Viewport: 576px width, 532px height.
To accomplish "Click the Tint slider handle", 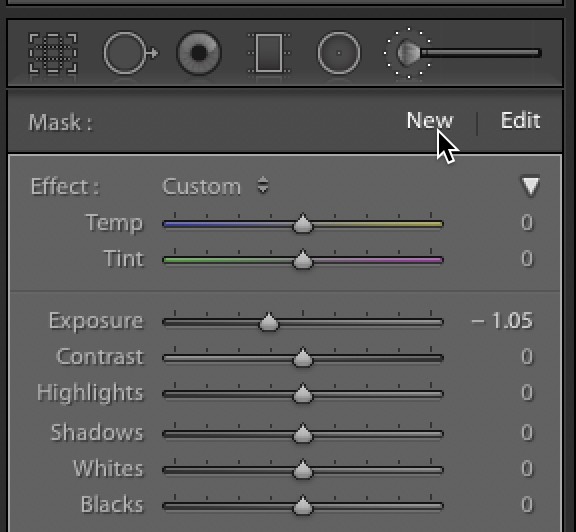I will point(303,259).
